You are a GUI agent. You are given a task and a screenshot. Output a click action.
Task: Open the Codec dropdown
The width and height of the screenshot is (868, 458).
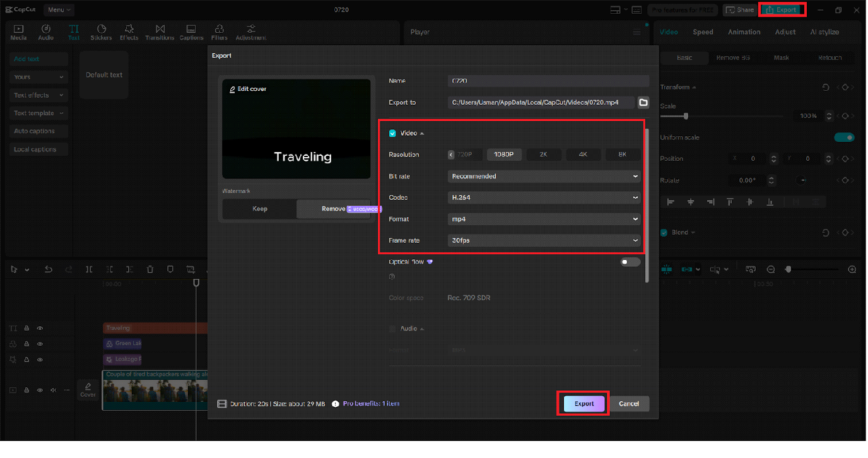[544, 197]
